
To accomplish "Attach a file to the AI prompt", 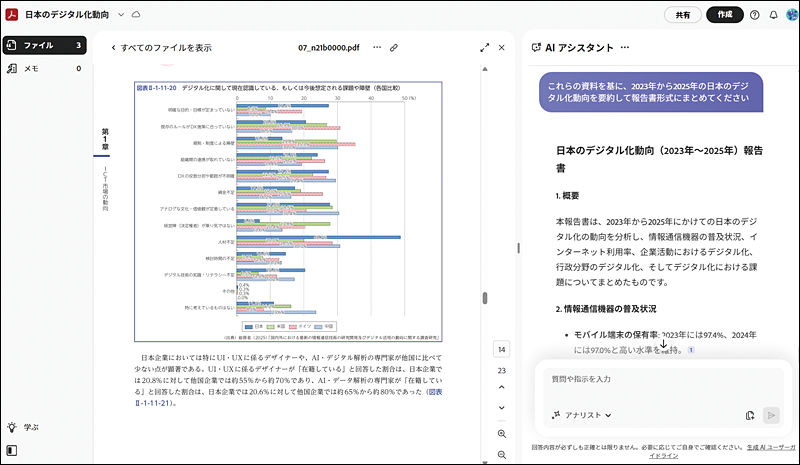I will (749, 415).
